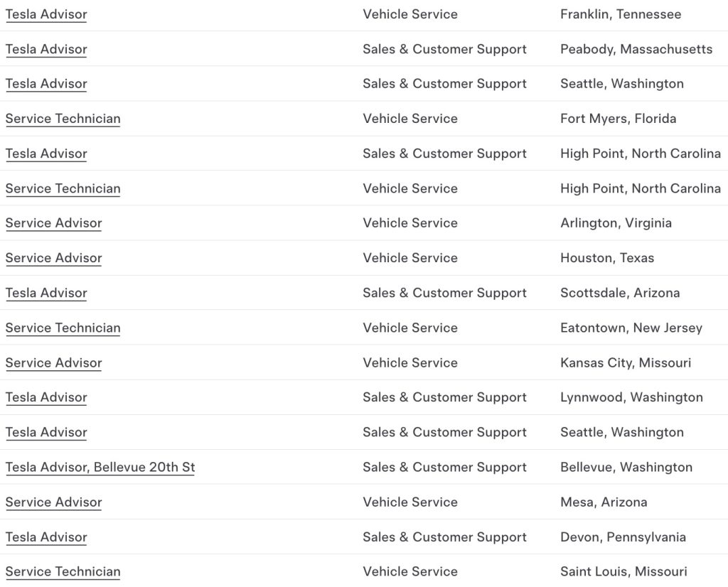
Task: Open the second Seattle Tesla Advisor listing
Action: [46, 432]
